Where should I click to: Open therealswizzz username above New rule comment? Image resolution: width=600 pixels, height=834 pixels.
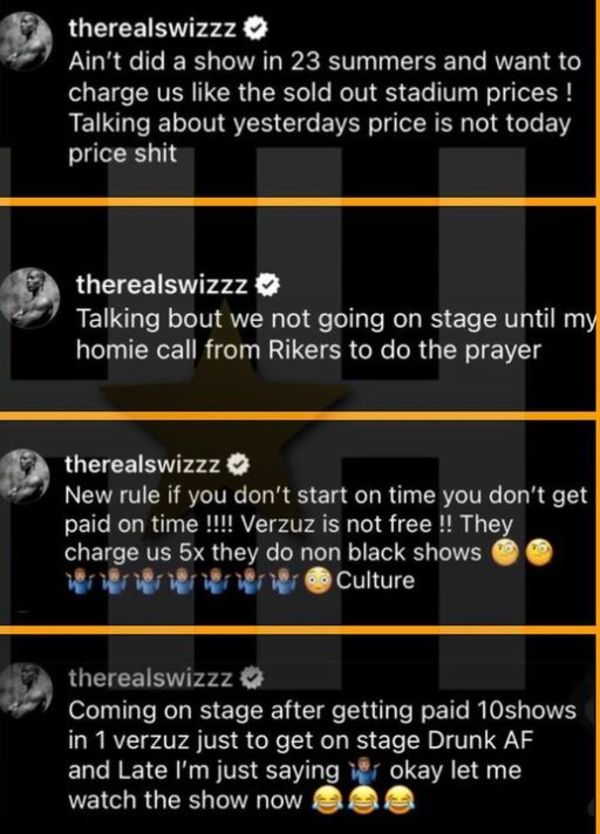(143, 465)
